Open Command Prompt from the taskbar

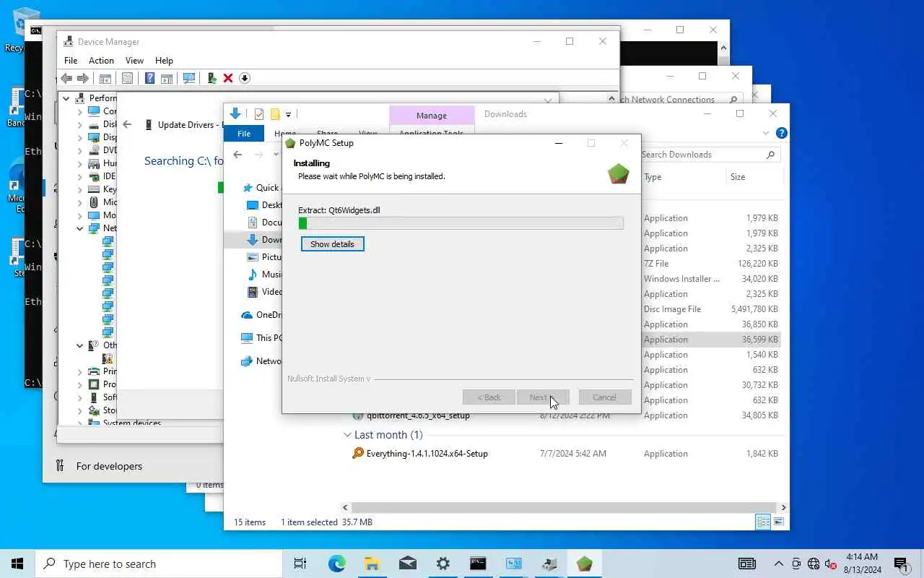point(478,564)
